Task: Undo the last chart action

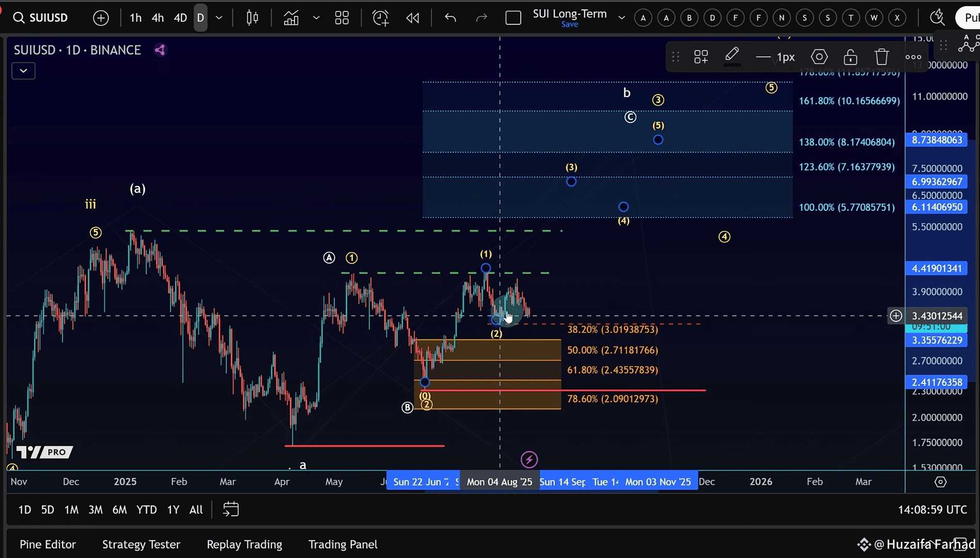Action: [450, 18]
